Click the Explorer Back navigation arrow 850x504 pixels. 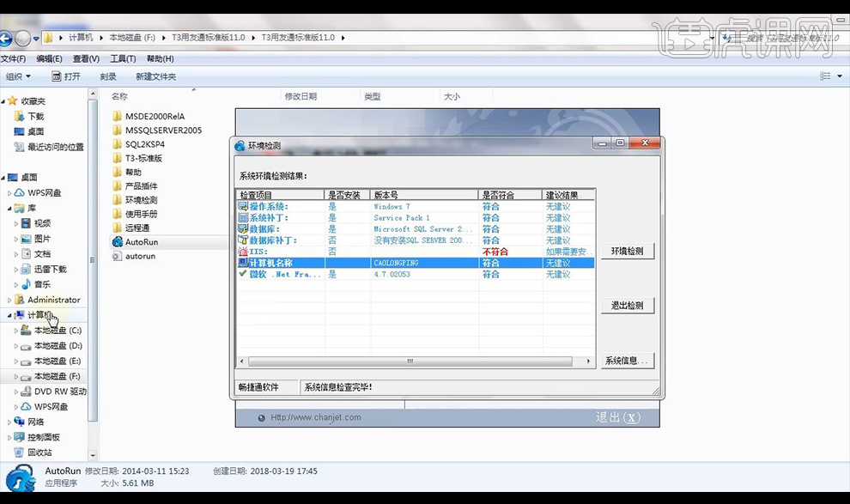(x=5, y=39)
